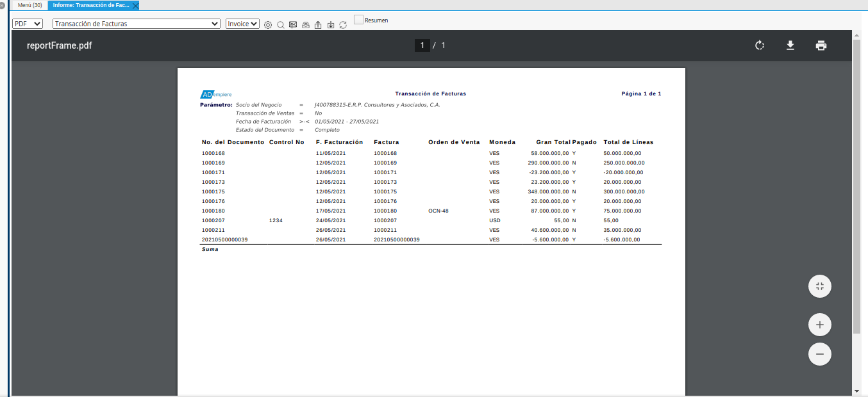The height and width of the screenshot is (397, 868).
Task: Click the magnifier find icon in toolbar
Action: (x=280, y=25)
